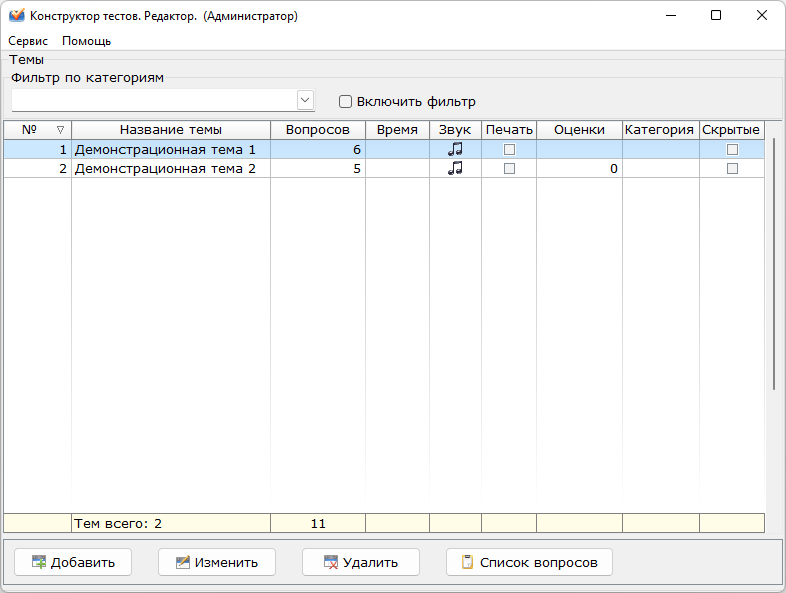Click the sort arrow in № column header
This screenshot has height=593, width=786.
pyautogui.click(x=60, y=130)
